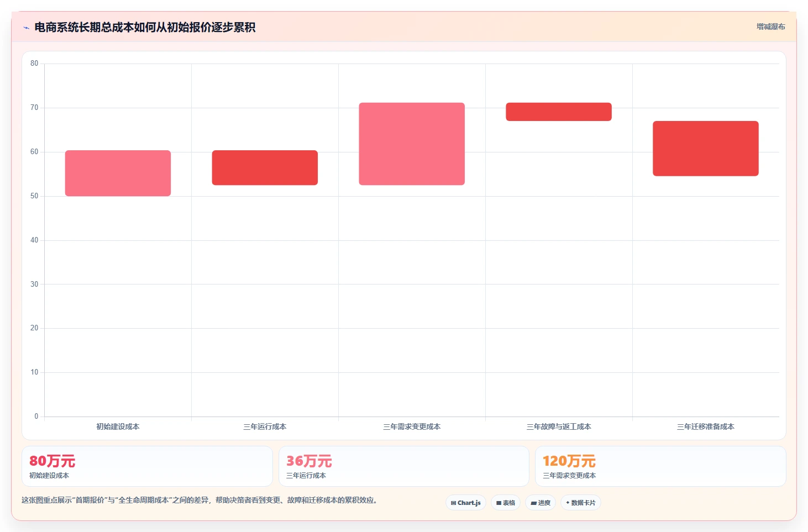Click the y-axis tick label 40
This screenshot has width=808, height=532.
(x=34, y=240)
